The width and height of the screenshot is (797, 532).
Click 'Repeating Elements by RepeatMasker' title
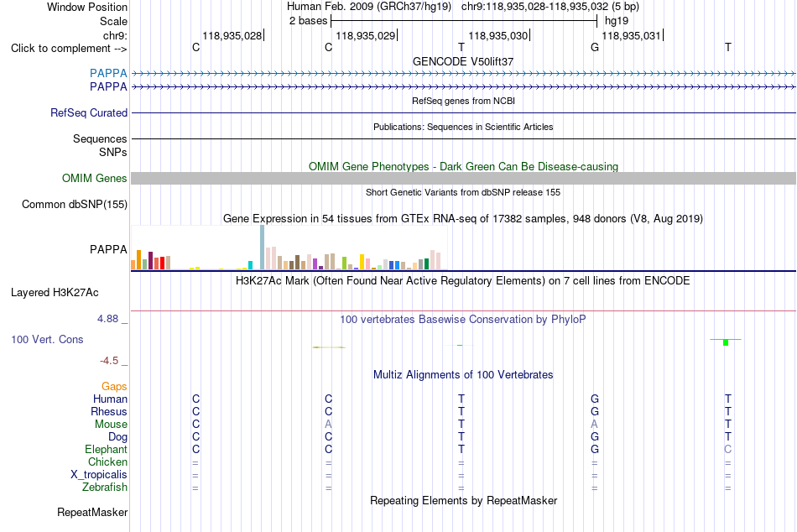[464, 500]
